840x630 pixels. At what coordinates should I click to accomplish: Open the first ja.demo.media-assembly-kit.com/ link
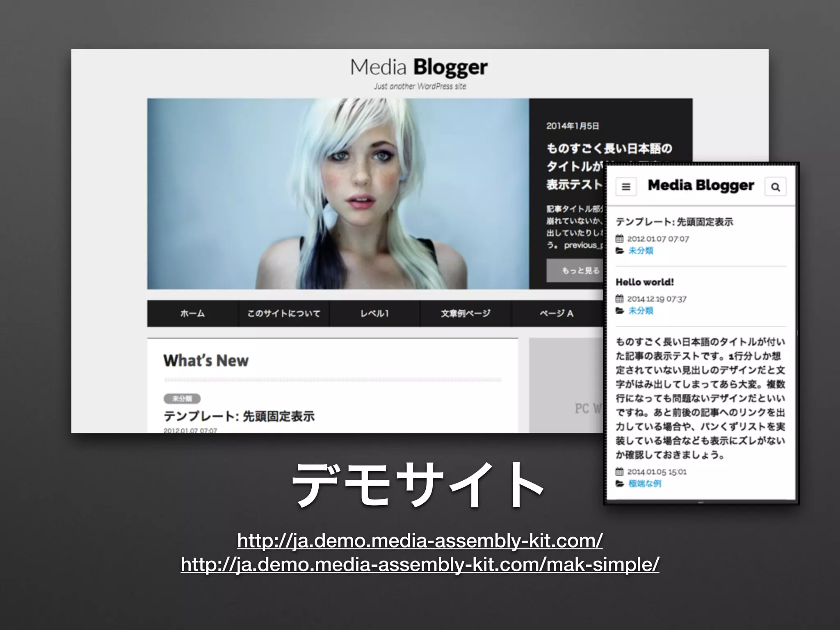coord(420,541)
